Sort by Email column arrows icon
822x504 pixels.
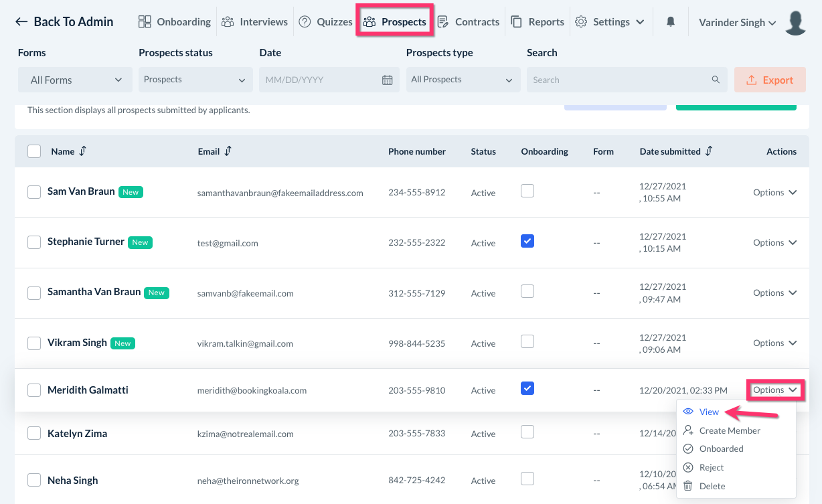click(228, 151)
